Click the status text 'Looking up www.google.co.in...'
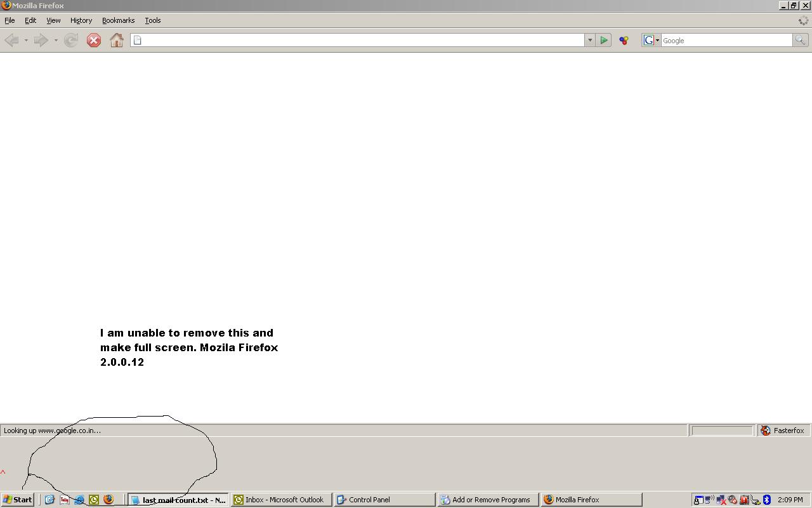The height and width of the screenshot is (508, 812). point(52,431)
